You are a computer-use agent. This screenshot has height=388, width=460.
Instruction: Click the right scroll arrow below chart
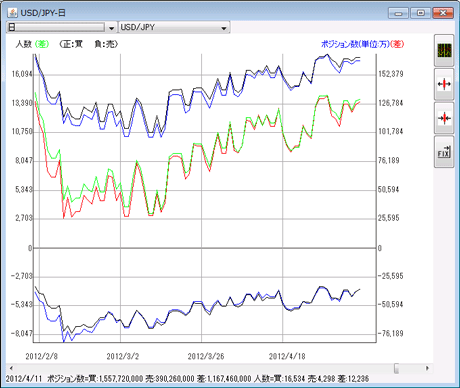[x=427, y=368]
